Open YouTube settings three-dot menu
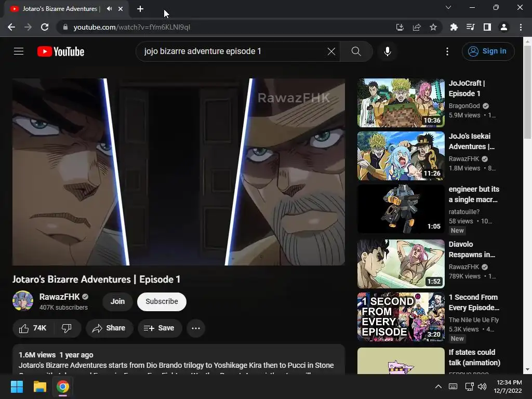This screenshot has height=399, width=532. (x=447, y=51)
